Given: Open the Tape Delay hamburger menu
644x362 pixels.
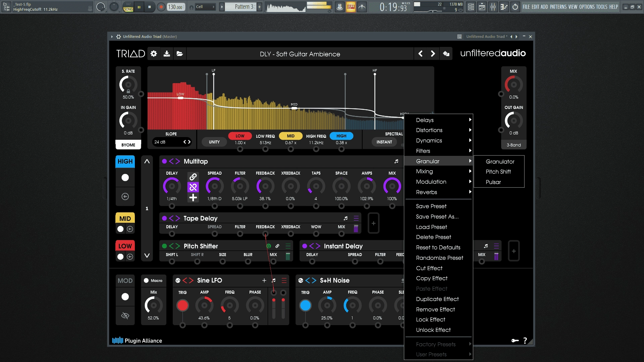Looking at the screenshot, I should (356, 218).
